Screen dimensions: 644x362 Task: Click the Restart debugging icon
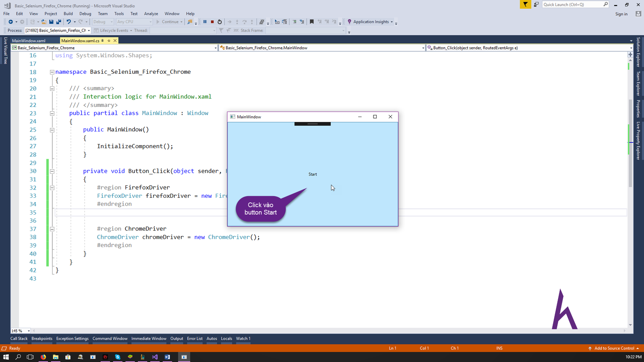220,22
